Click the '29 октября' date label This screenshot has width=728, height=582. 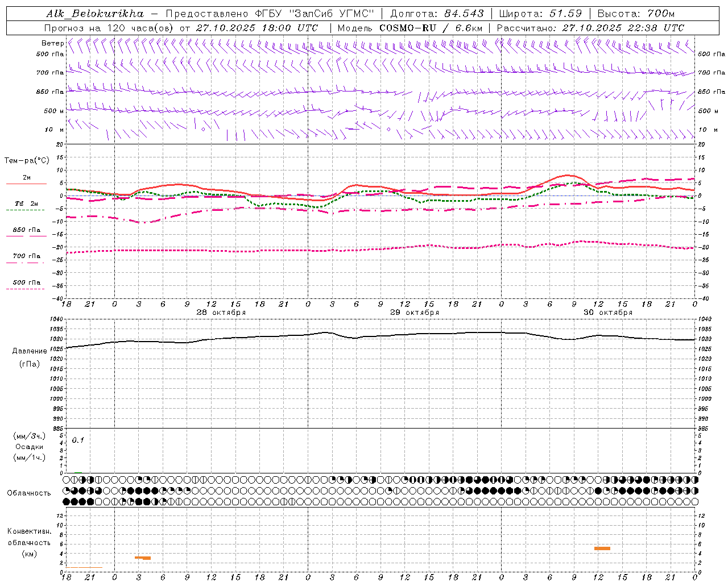[415, 313]
